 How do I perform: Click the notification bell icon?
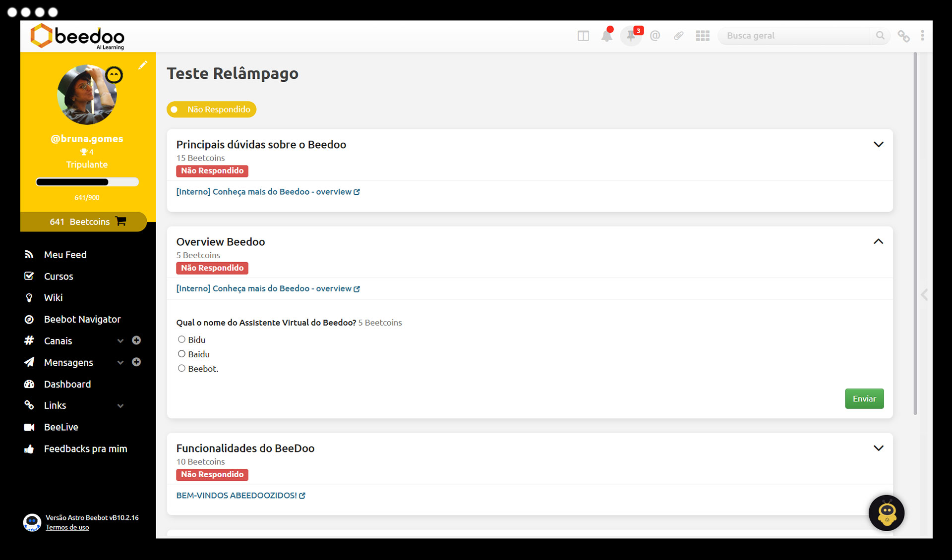pos(606,36)
